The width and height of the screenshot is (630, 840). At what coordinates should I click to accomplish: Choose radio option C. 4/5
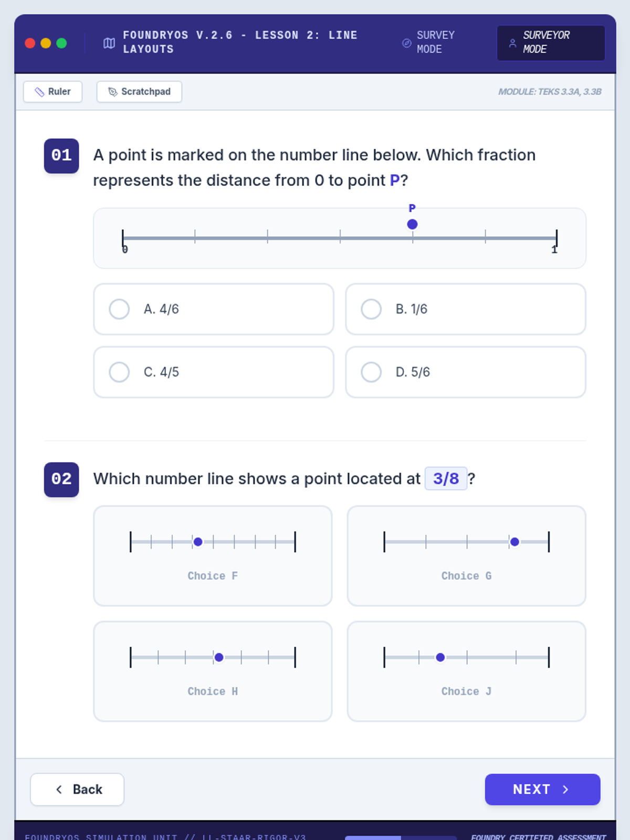[x=119, y=372]
